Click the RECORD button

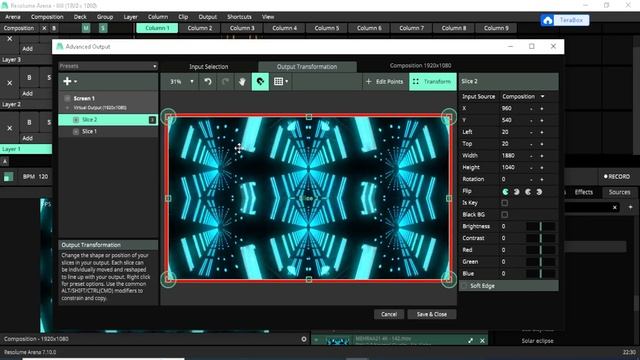(x=617, y=177)
